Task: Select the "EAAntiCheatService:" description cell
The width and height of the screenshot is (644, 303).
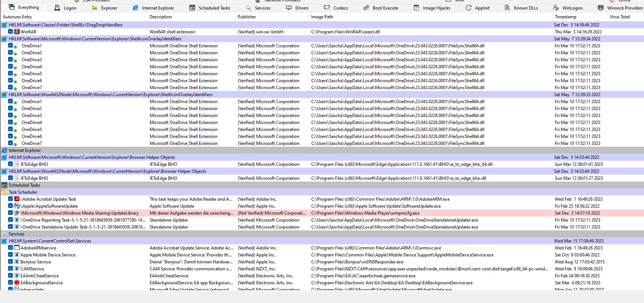Action: 169,276
